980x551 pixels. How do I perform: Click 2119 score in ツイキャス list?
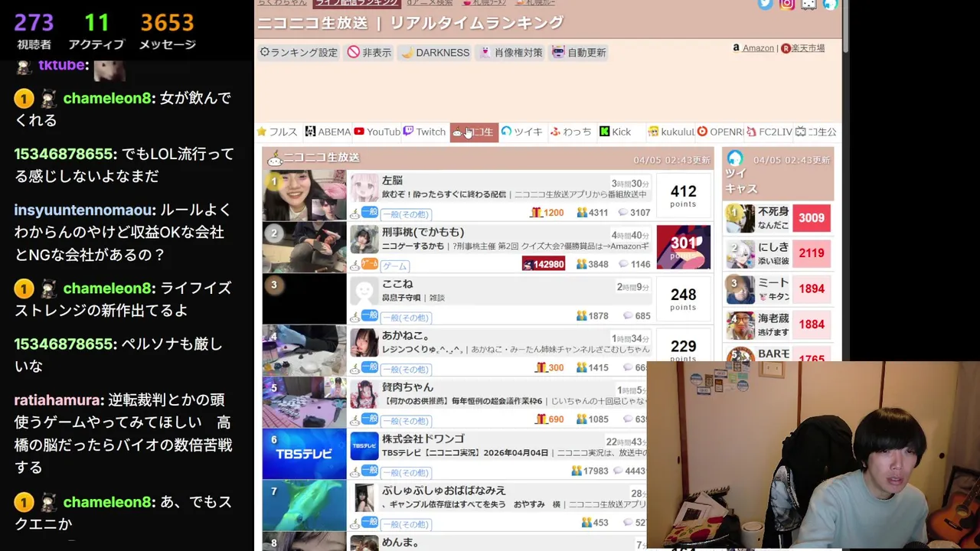pos(812,253)
